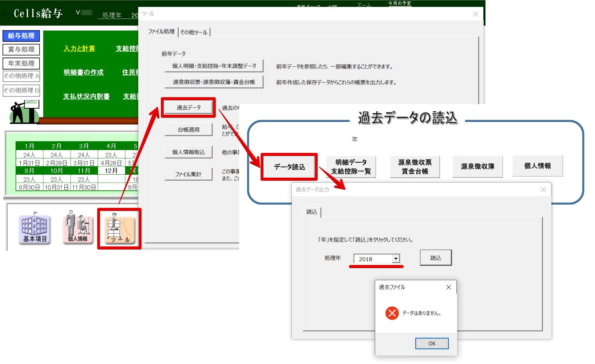Open the 入力と計算 link

79,48
